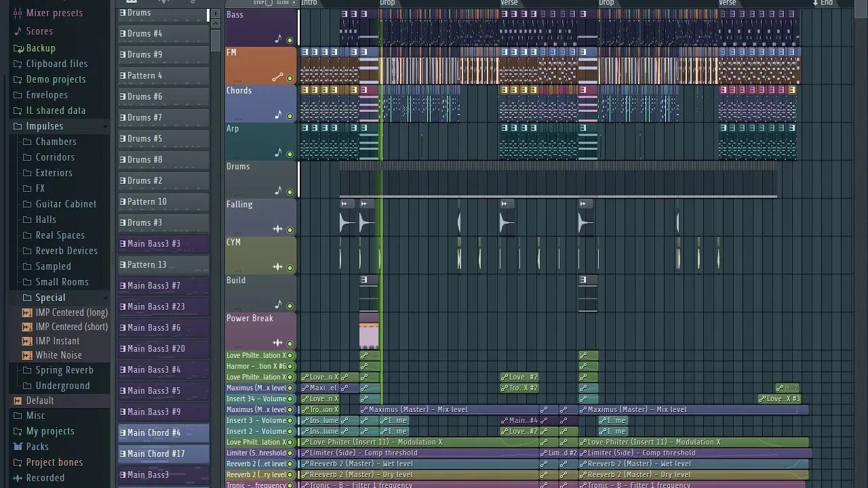Image resolution: width=868 pixels, height=488 pixels.
Task: Mute the Harmor automation track LED
Action: (x=290, y=366)
